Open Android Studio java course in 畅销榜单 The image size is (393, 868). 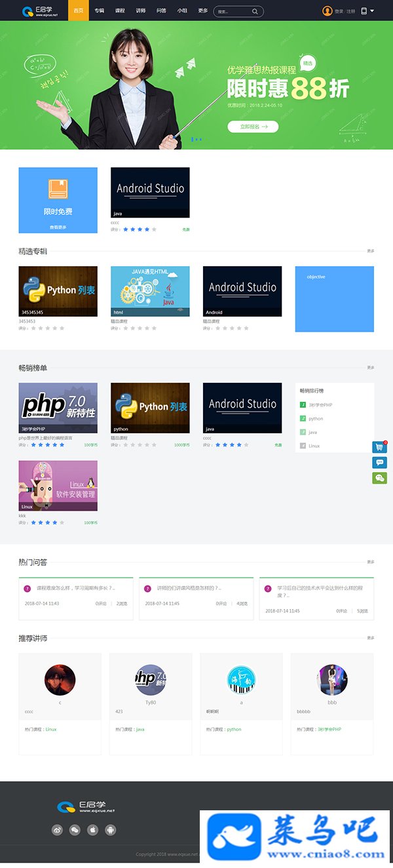coord(242,408)
